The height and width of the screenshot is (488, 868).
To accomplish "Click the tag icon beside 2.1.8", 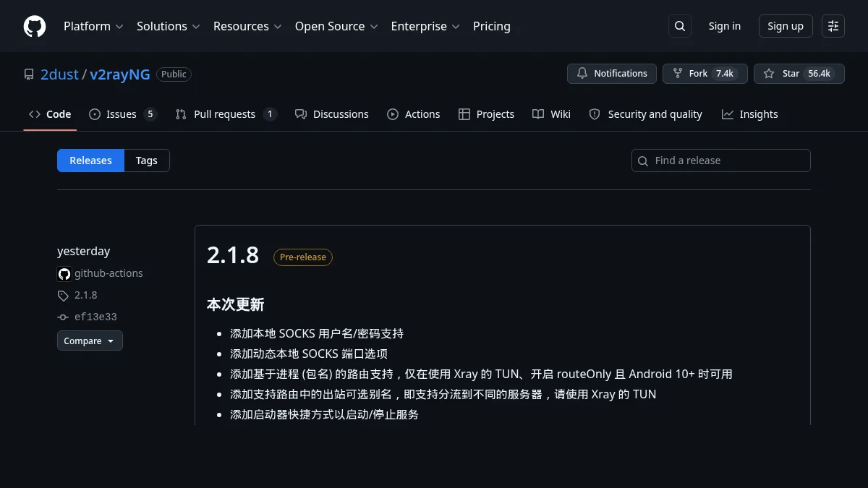I will (x=63, y=295).
